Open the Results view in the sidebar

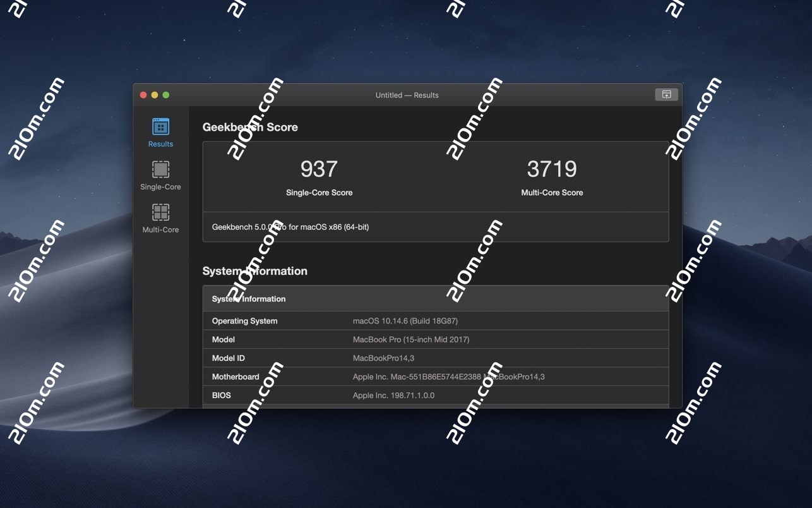160,133
